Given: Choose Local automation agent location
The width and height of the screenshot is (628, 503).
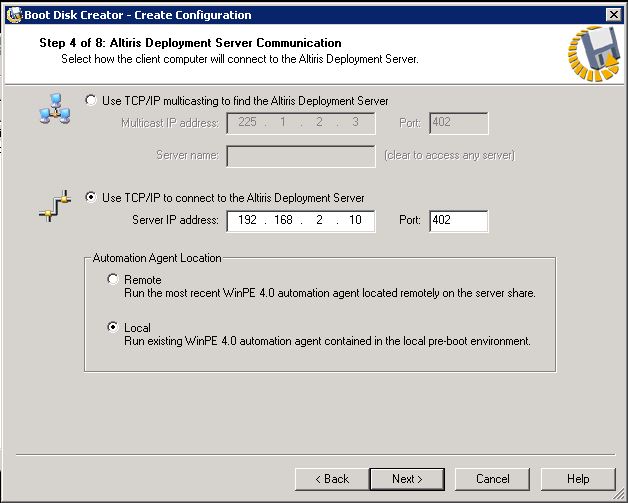Looking at the screenshot, I should point(113,327).
